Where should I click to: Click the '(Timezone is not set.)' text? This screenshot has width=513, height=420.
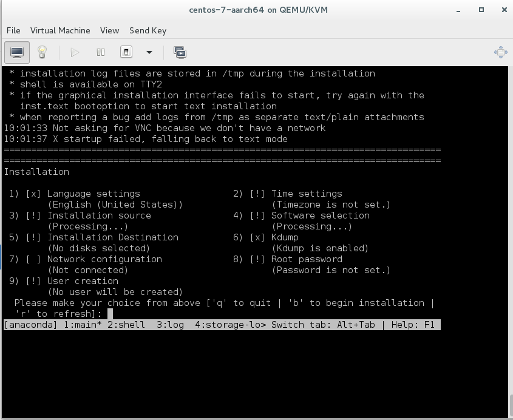pos(331,205)
